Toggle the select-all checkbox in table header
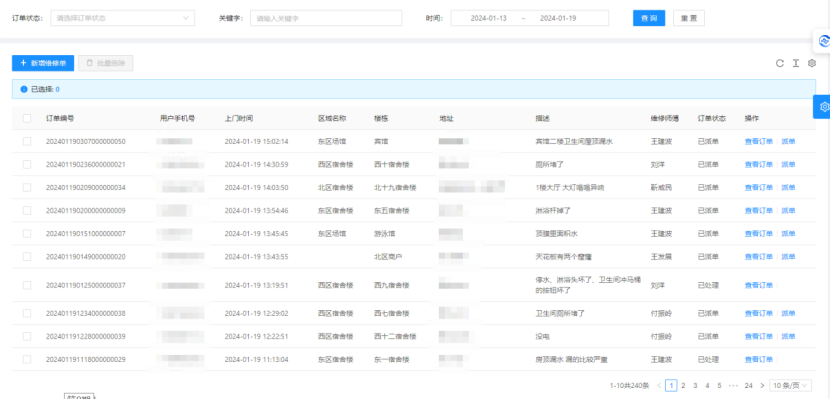 pyautogui.click(x=27, y=119)
